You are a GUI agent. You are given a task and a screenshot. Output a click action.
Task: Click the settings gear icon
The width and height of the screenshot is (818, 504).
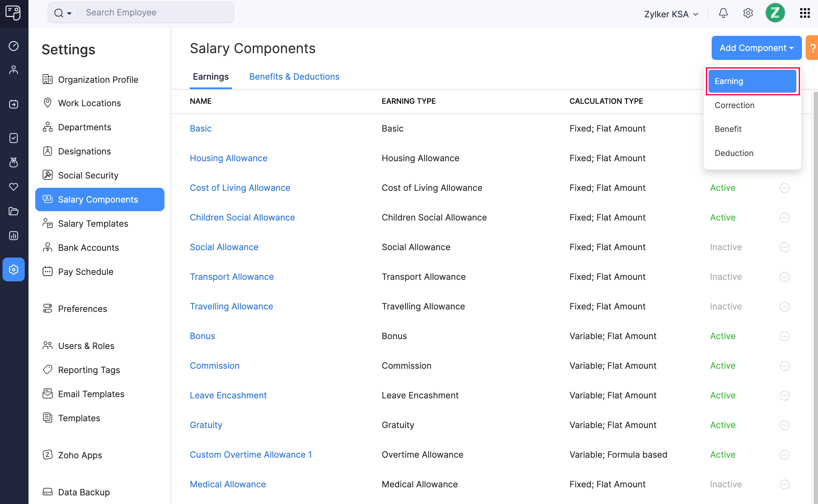click(748, 13)
